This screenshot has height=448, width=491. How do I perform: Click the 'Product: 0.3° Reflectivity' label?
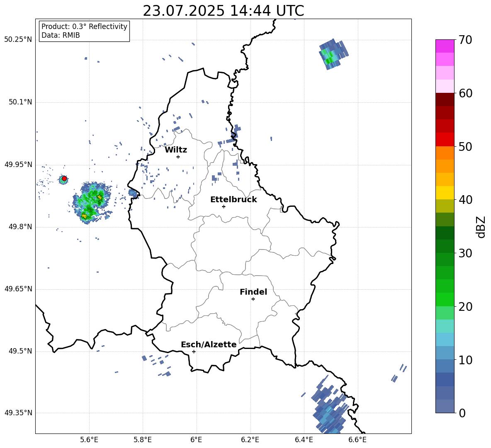coord(84,26)
